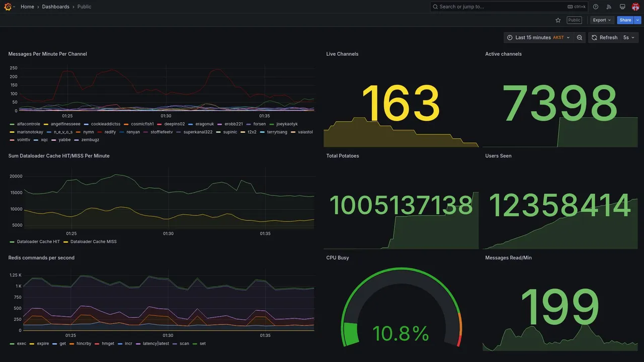This screenshot has width=644, height=362.
Task: Click the user profile avatar
Action: (635, 7)
